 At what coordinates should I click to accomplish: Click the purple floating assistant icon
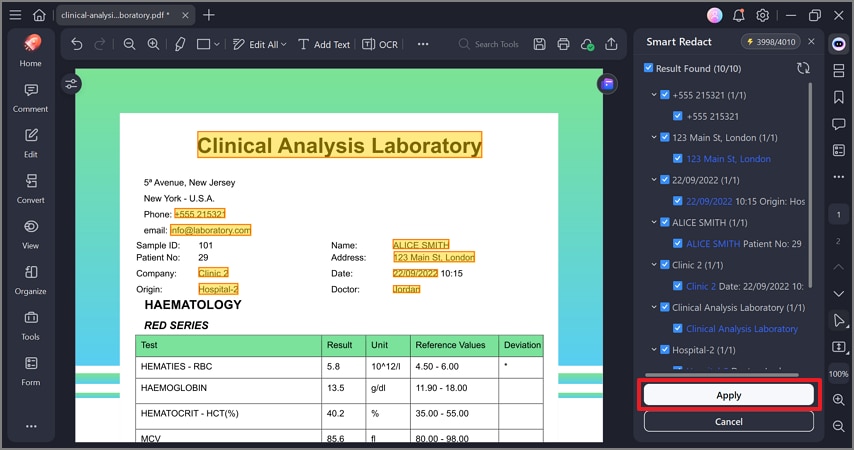[608, 84]
